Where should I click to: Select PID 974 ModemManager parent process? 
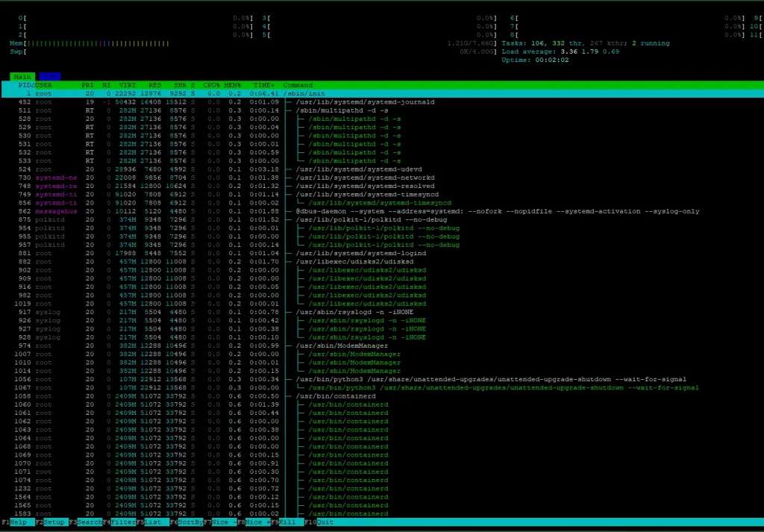[382, 346]
